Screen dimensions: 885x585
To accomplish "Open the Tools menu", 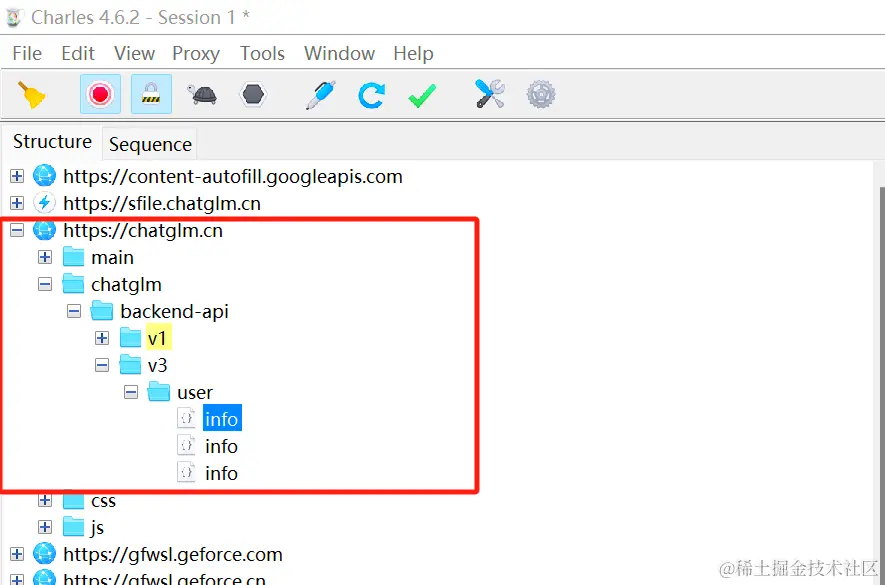I will click(x=262, y=53).
